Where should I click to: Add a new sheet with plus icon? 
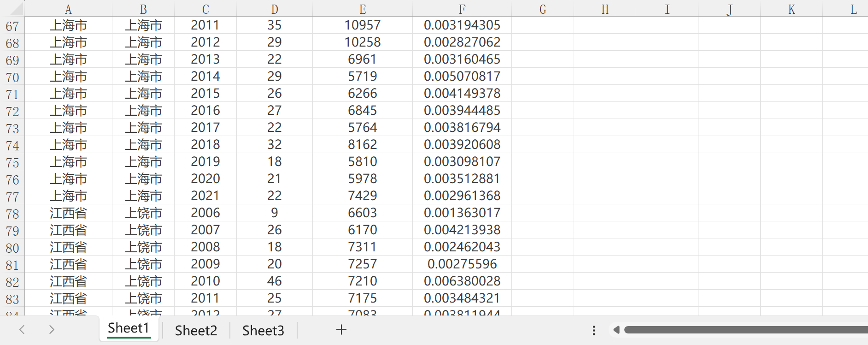[x=341, y=330]
